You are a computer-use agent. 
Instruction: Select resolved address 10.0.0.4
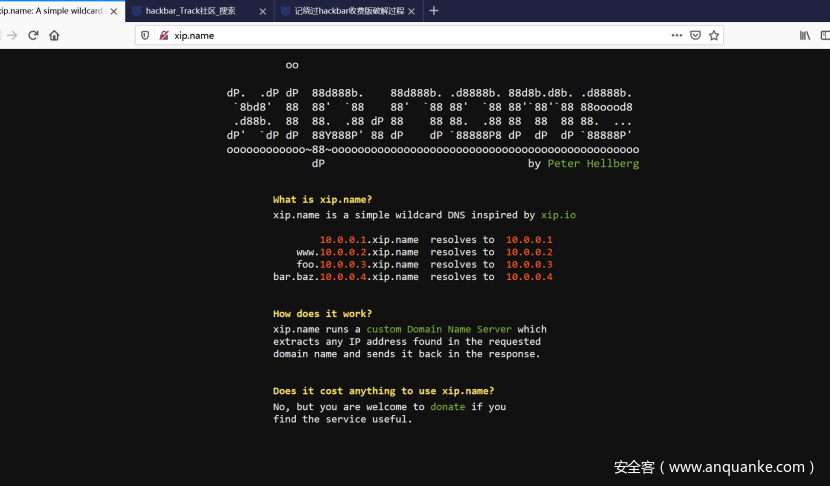click(x=529, y=276)
